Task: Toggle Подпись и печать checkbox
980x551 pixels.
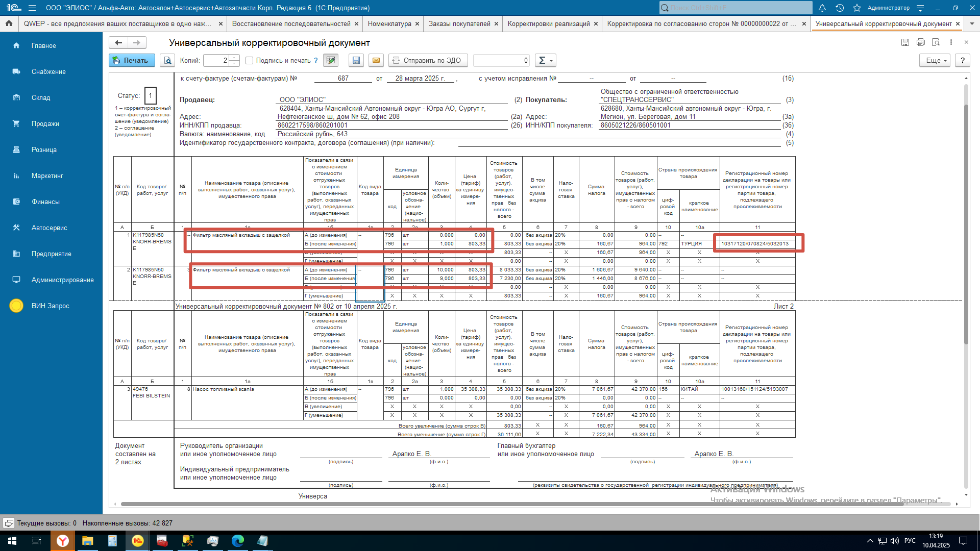Action: pos(249,60)
